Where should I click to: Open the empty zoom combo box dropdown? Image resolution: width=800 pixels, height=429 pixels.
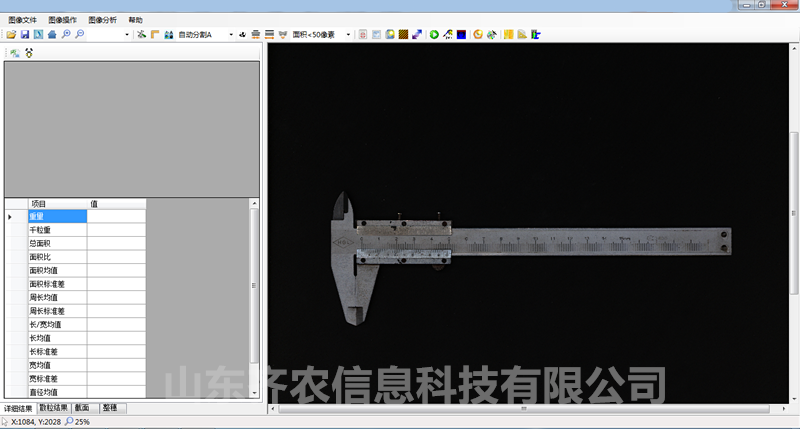127,35
